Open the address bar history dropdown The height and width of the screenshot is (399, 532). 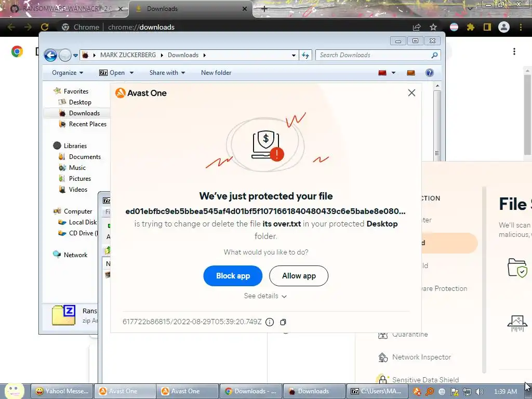294,55
